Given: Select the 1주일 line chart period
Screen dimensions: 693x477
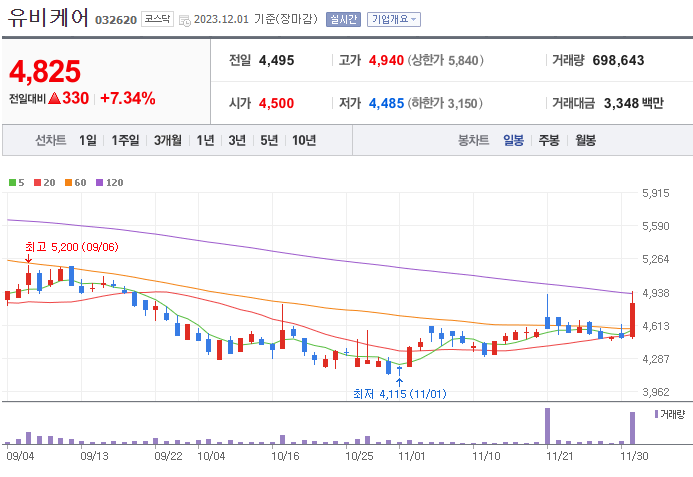Looking at the screenshot, I should [125, 141].
